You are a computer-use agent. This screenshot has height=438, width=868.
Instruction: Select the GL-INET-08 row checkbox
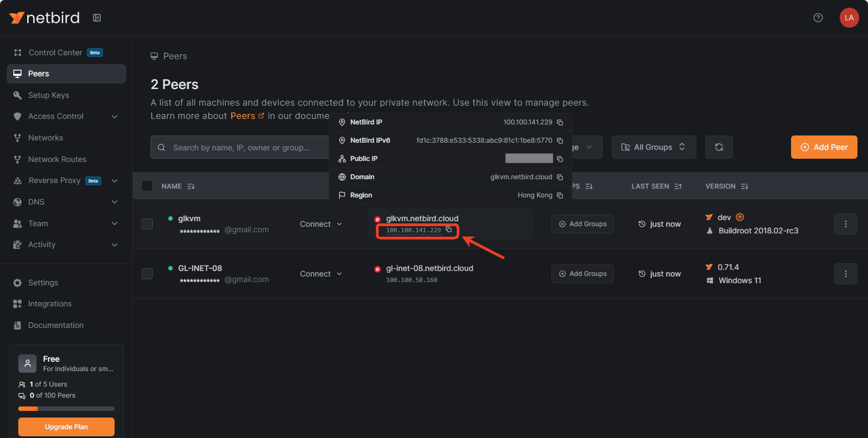tap(147, 274)
